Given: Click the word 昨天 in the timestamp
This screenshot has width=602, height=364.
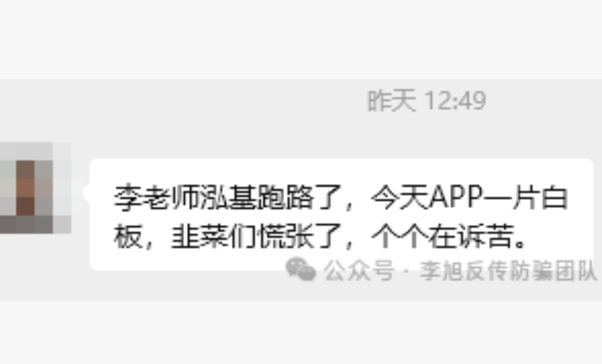Looking at the screenshot, I should (x=391, y=101).
